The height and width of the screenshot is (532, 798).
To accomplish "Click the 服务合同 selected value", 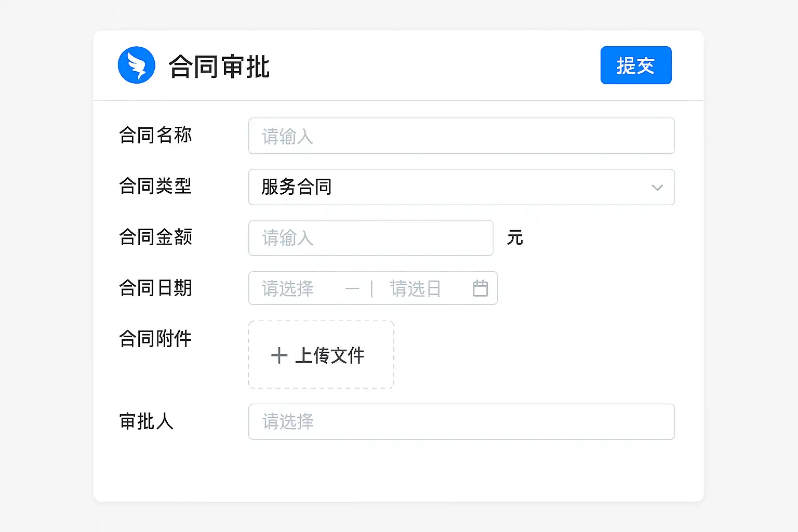I will tap(297, 187).
